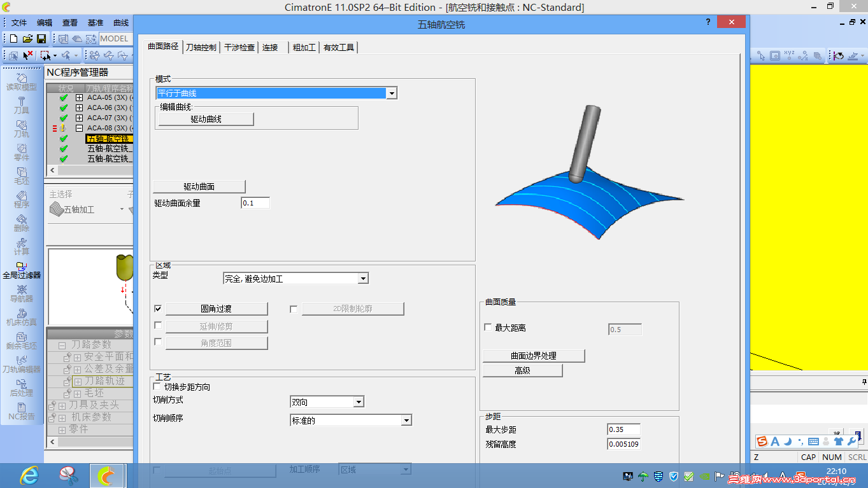Click the 程序 sidebar icon

[x=22, y=200]
